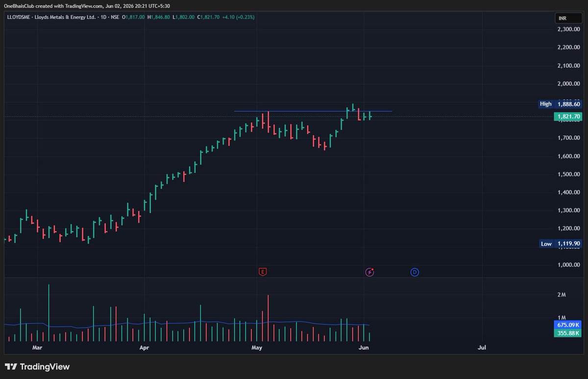Click the Mar label on time axis
The image size is (588, 379).
pos(37,347)
